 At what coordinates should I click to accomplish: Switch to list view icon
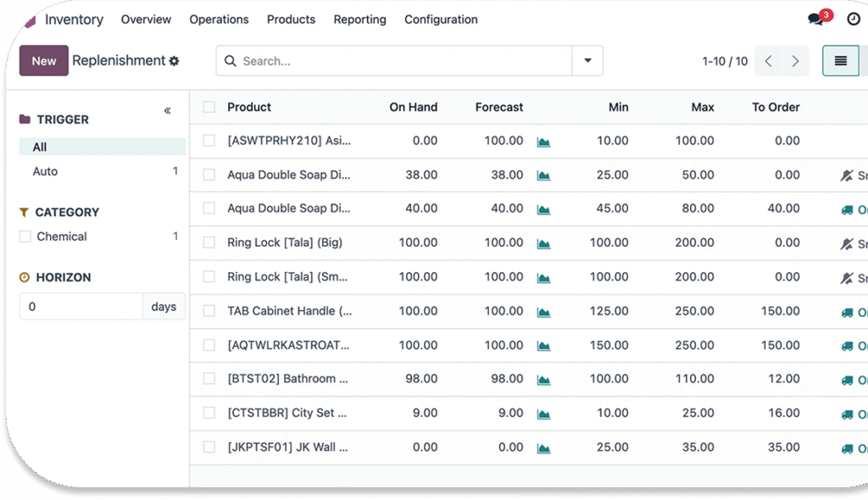[840, 61]
